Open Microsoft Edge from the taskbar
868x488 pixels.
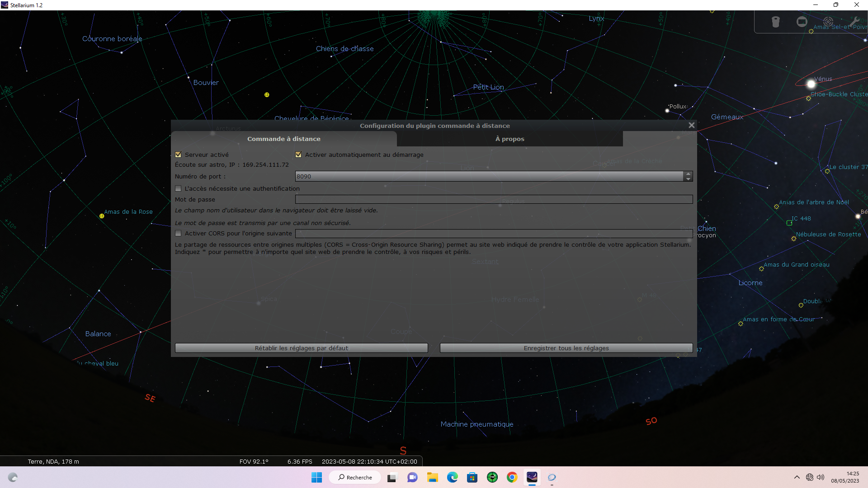[452, 477]
